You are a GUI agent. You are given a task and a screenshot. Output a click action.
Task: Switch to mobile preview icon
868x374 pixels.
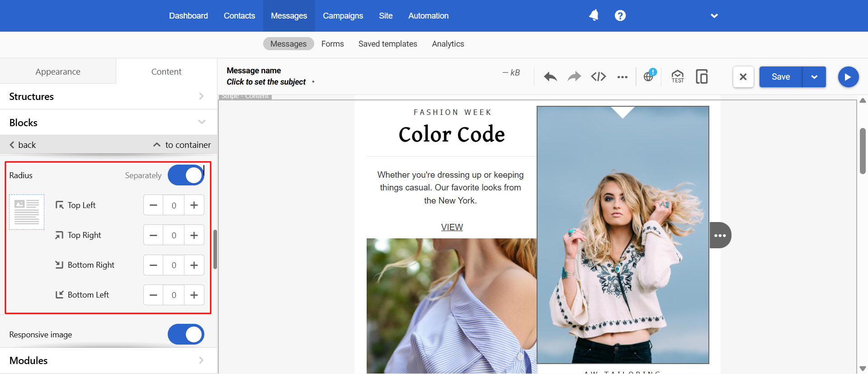(x=702, y=76)
